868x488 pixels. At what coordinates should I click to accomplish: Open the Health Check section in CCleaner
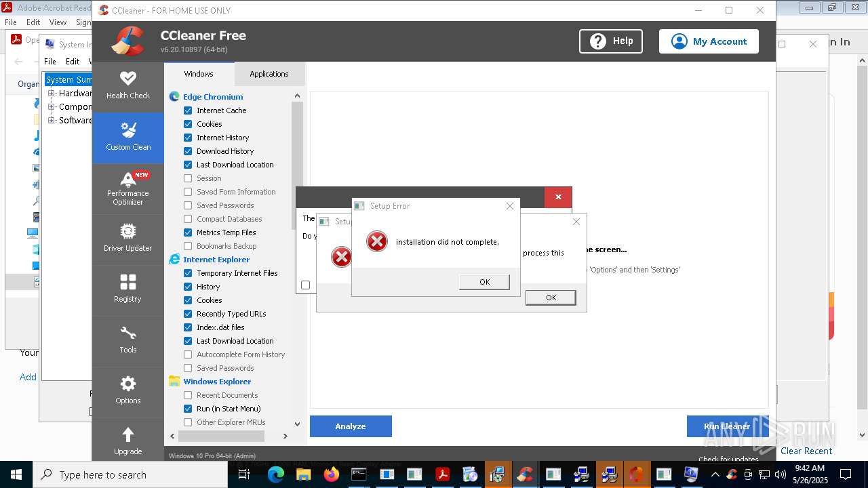point(128,86)
